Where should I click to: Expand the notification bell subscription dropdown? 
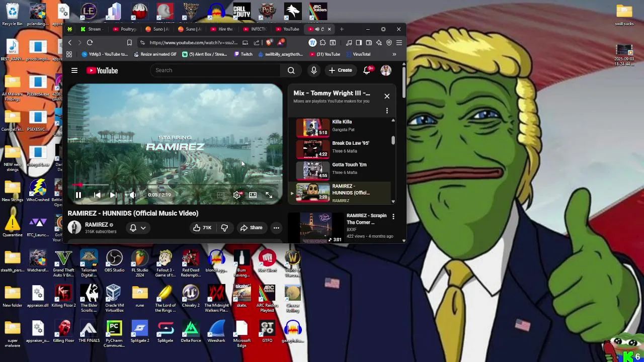pos(138,228)
